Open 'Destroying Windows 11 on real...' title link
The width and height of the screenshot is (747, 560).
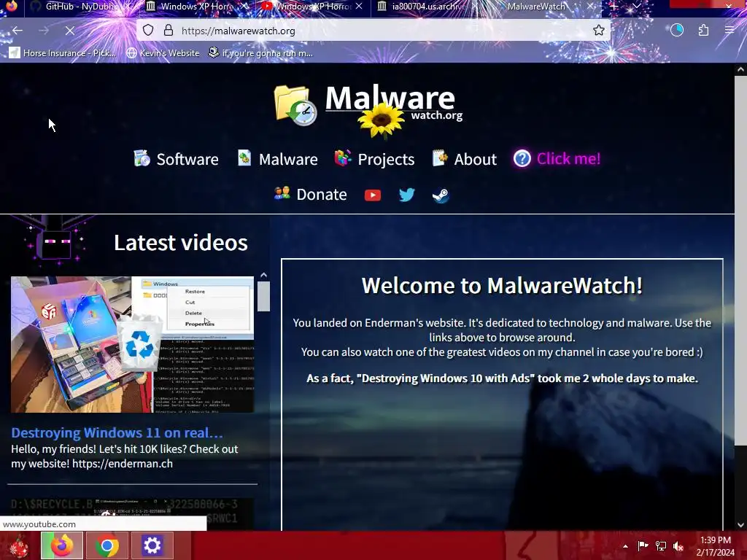(117, 432)
